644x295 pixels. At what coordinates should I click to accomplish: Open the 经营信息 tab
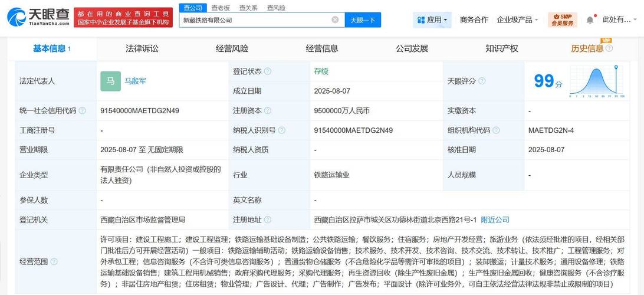(x=322, y=48)
